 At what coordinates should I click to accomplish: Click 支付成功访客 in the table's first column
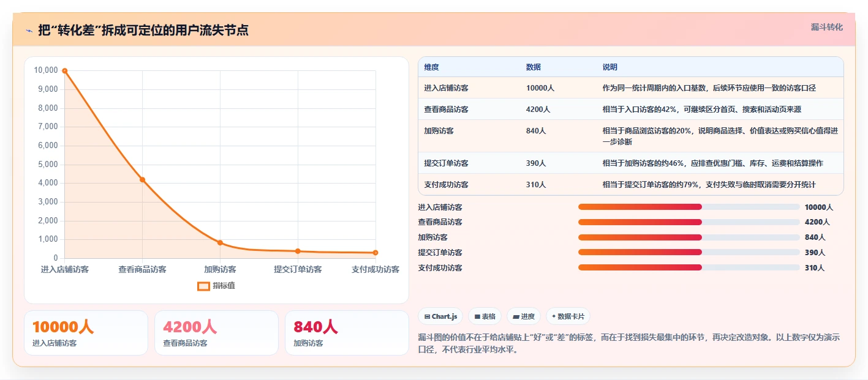[447, 185]
